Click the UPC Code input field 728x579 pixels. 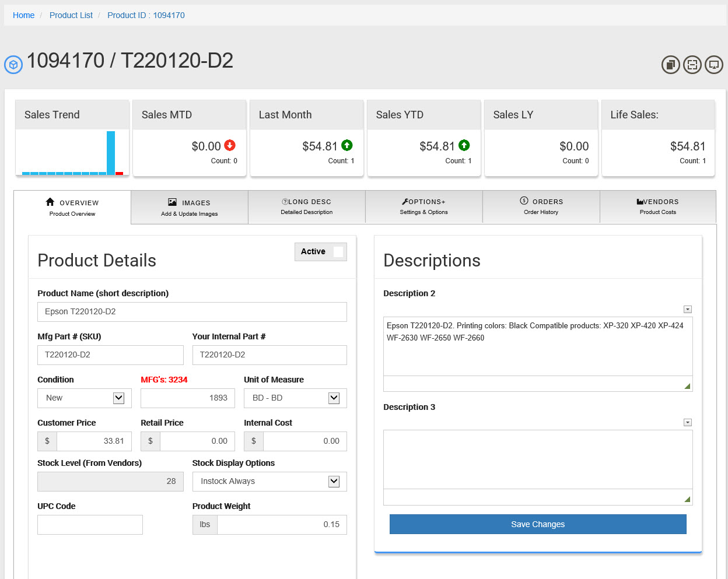[90, 525]
